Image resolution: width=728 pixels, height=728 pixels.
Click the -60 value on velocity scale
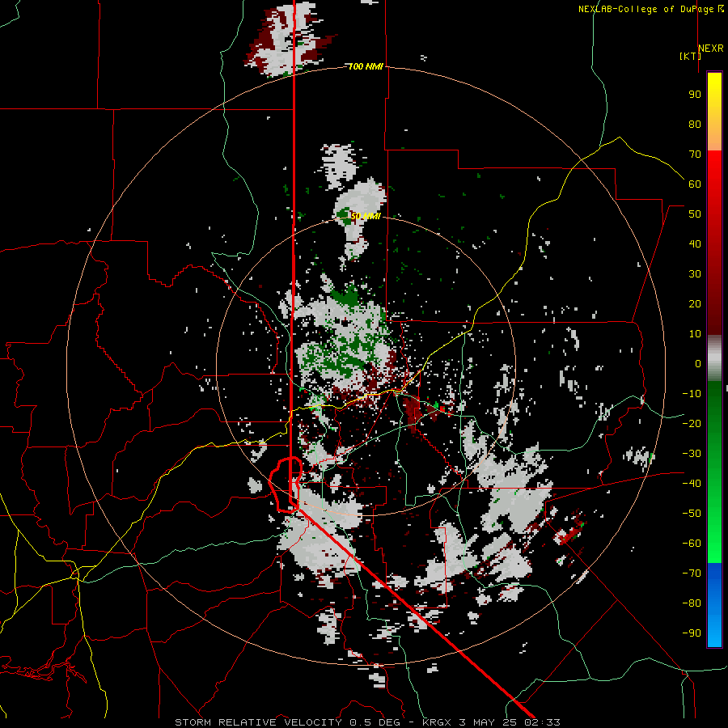[692, 544]
